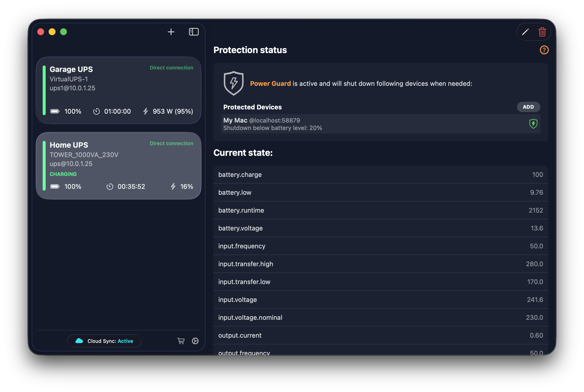
Task: Click the pencil edit icon
Action: pyautogui.click(x=525, y=32)
